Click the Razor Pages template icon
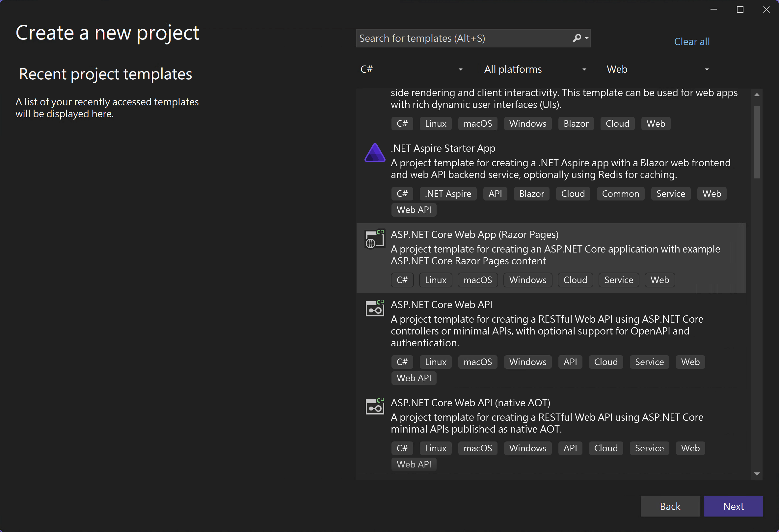 click(374, 239)
